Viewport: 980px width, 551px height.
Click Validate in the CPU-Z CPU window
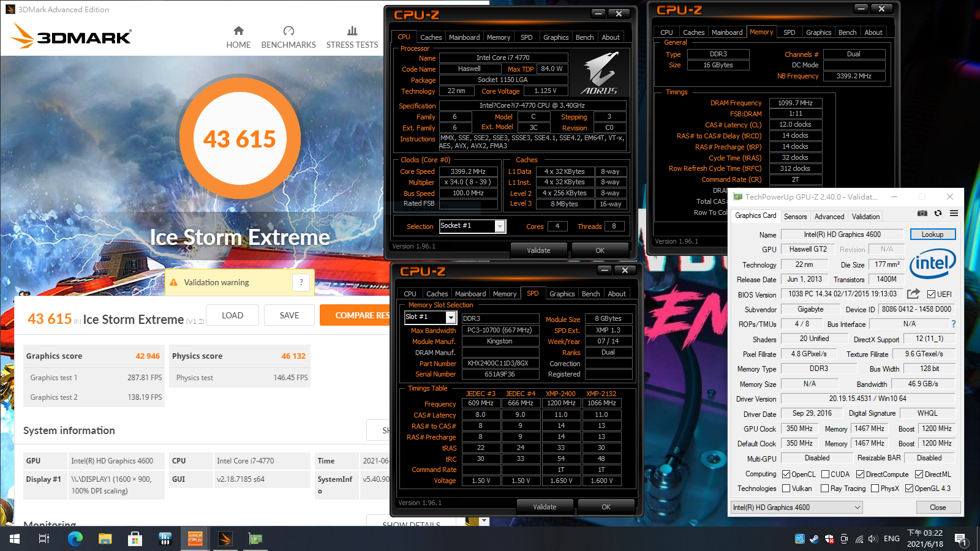point(539,250)
